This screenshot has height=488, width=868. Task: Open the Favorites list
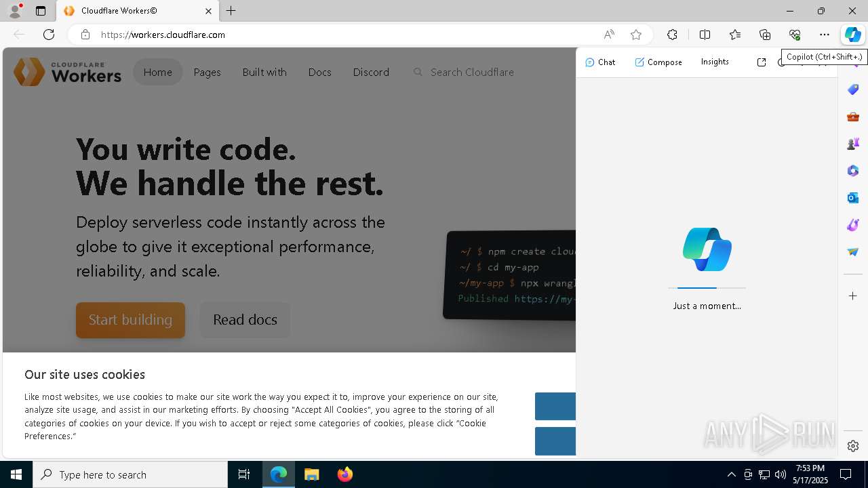coord(735,35)
